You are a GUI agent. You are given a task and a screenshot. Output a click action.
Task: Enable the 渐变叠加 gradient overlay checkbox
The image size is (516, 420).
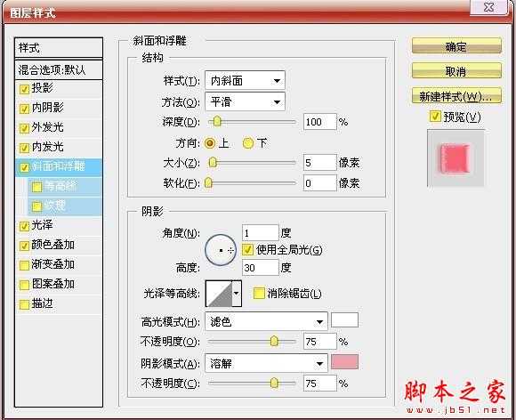pos(24,265)
